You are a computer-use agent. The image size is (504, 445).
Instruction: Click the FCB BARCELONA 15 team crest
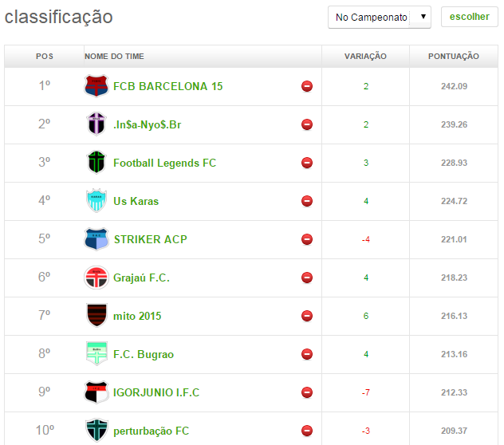96,86
